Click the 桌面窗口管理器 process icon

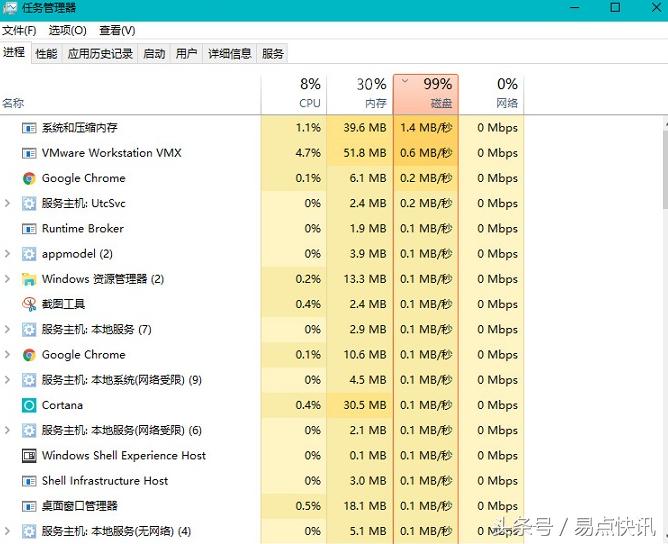pyautogui.click(x=29, y=506)
